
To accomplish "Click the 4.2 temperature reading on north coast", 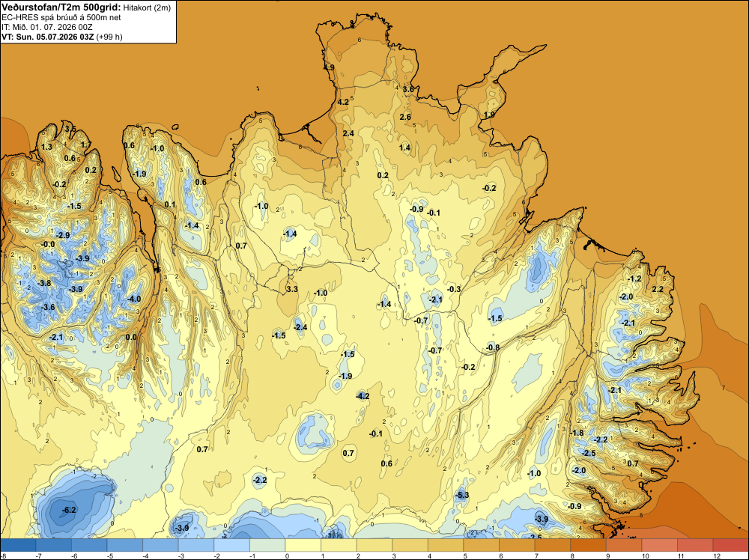I will point(343,102).
